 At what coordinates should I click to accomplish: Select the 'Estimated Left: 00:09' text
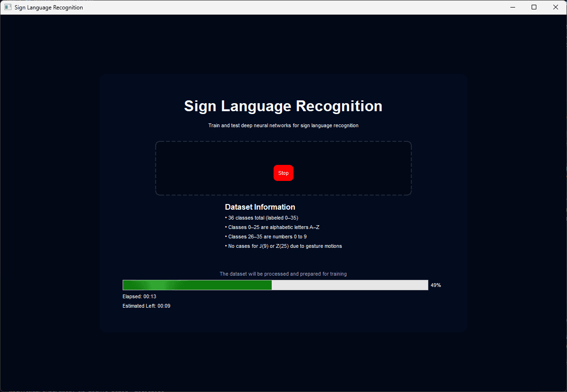tap(146, 305)
